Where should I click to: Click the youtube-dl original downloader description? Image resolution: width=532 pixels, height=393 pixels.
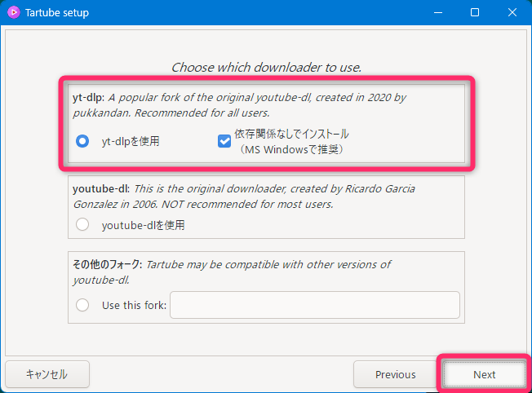coord(245,196)
